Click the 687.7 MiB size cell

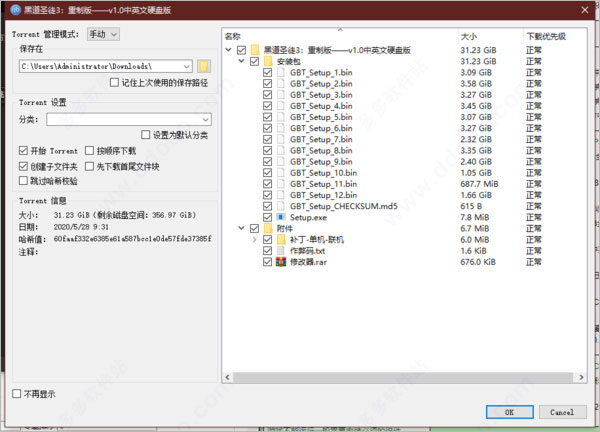[x=479, y=184]
